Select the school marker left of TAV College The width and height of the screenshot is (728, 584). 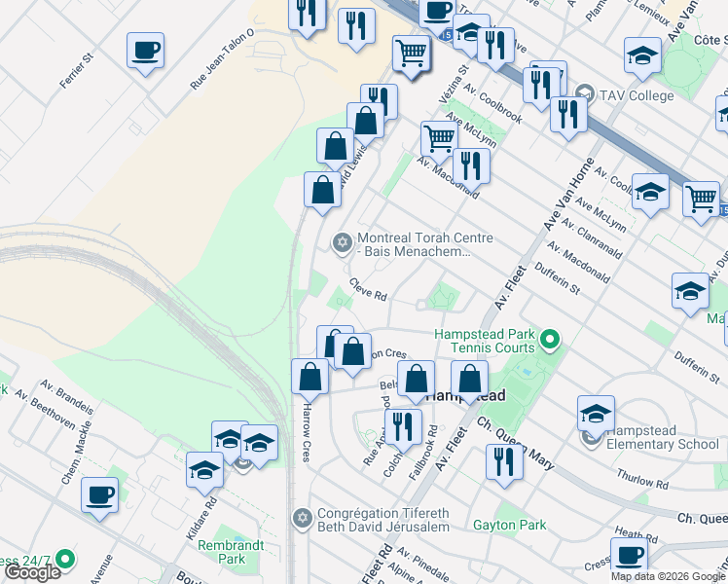click(471, 32)
